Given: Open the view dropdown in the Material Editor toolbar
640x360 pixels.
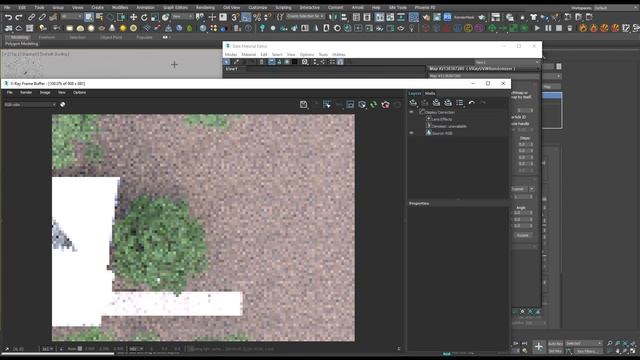Looking at the screenshot, I should (x=507, y=62).
